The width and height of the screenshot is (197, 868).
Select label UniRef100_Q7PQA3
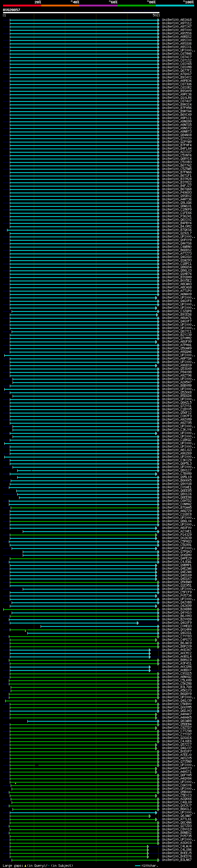click(177, 551)
